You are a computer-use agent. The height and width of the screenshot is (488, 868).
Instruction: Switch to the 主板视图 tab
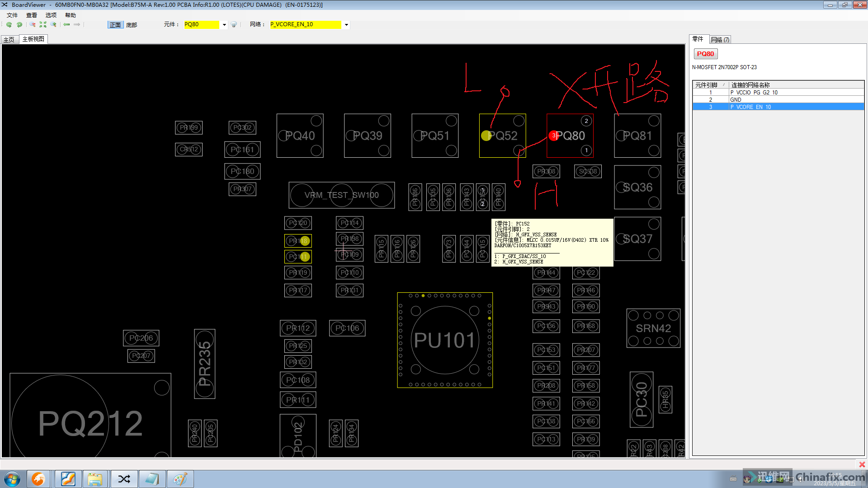point(33,39)
